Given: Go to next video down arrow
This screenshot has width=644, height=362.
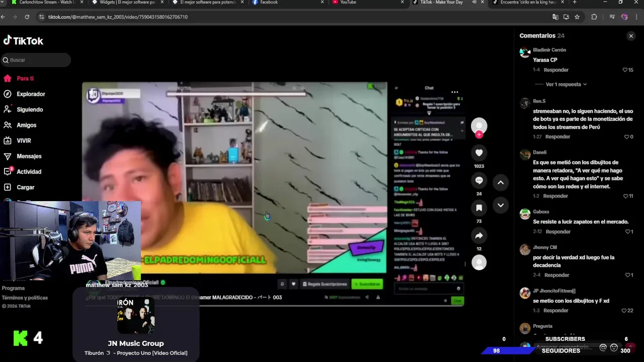Looking at the screenshot, I should [x=501, y=205].
